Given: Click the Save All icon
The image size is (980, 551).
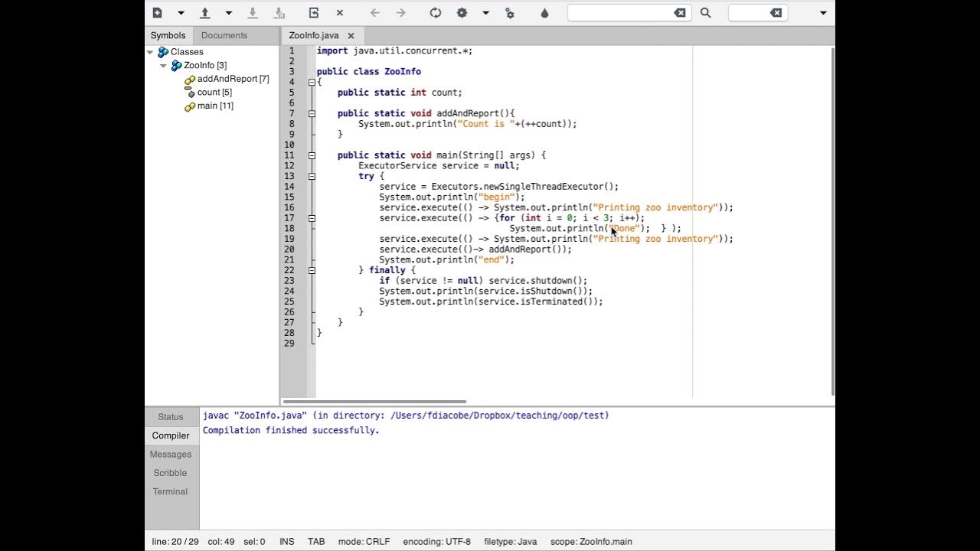Looking at the screenshot, I should (279, 12).
